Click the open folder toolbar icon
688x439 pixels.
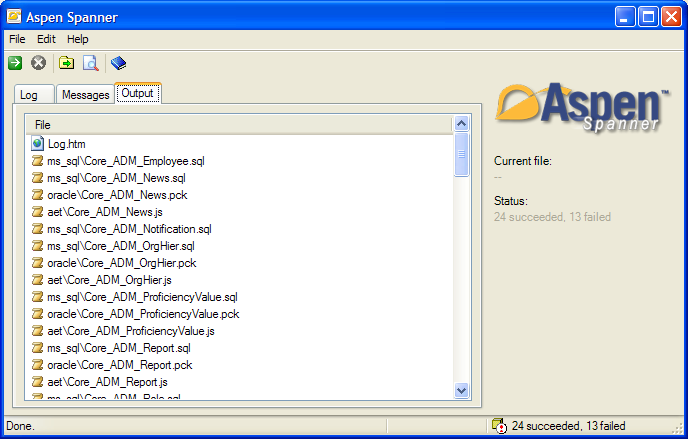(x=66, y=63)
